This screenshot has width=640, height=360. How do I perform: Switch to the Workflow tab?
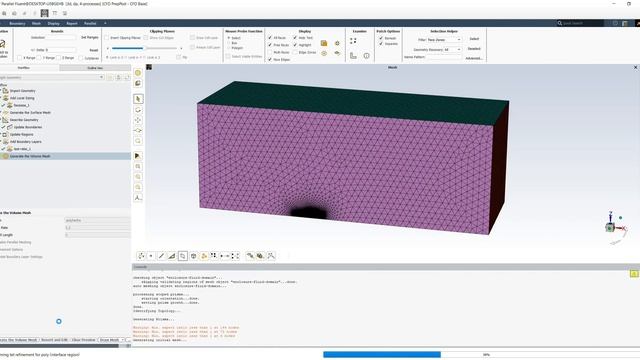pyautogui.click(x=24, y=68)
